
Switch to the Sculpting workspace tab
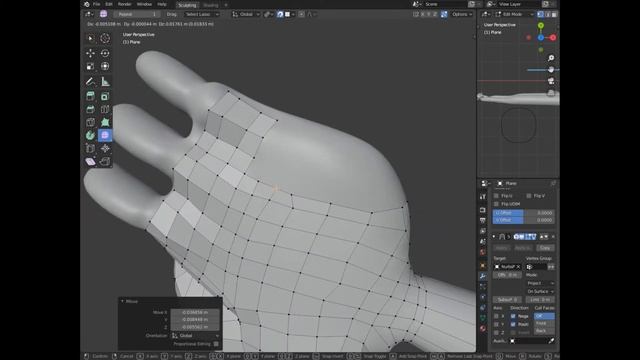(187, 5)
